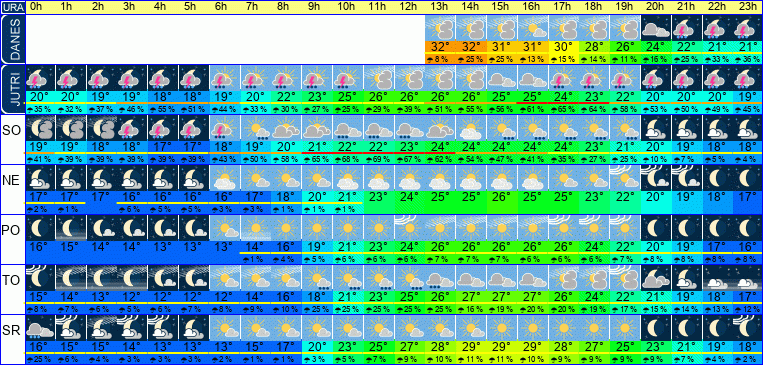The height and width of the screenshot is (365, 763).
Task: Select the JUTRI 17h precipitation 65 %
Action: pyautogui.click(x=564, y=110)
